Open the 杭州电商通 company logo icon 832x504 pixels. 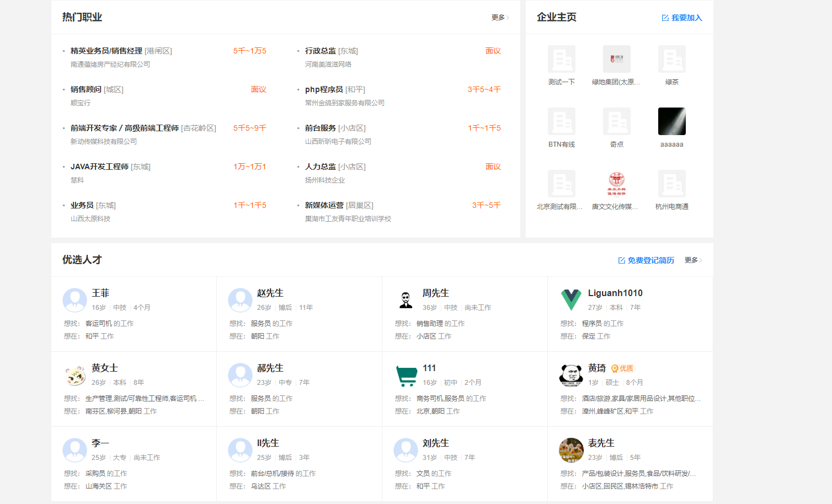tap(672, 184)
